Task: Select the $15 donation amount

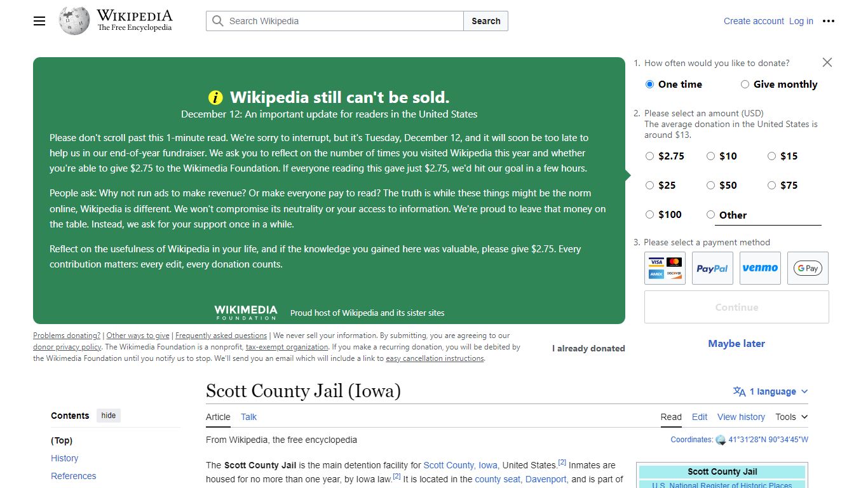Action: tap(771, 156)
